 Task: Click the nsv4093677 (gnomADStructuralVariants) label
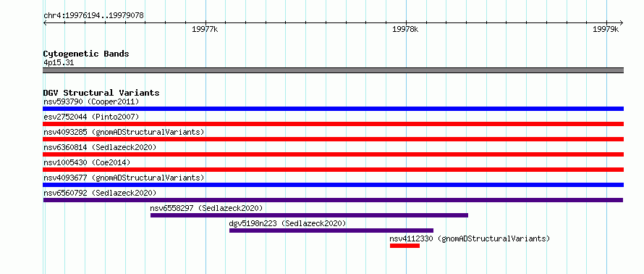click(124, 178)
